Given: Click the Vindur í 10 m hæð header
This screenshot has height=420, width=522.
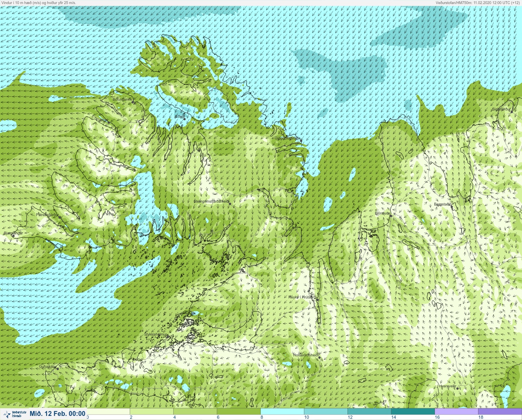Looking at the screenshot, I should [39, 2].
